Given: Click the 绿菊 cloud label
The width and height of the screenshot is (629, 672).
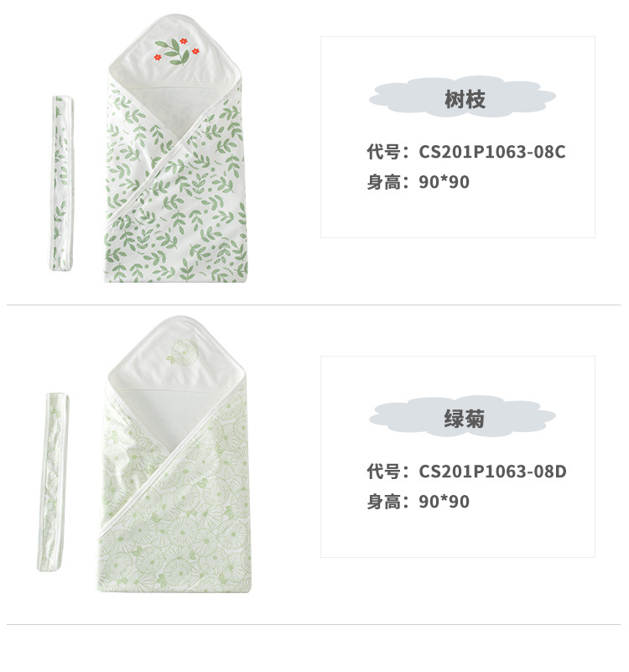Looking at the screenshot, I should (x=462, y=418).
